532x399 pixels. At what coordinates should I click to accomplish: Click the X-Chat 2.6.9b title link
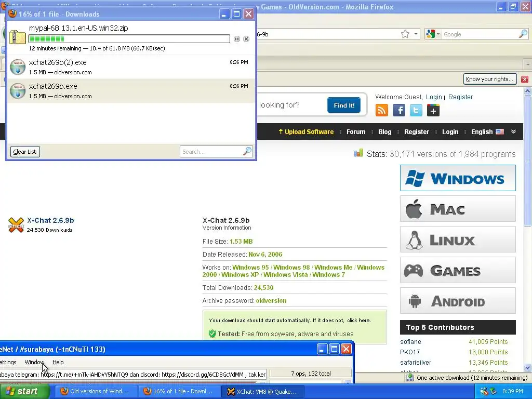[50, 220]
